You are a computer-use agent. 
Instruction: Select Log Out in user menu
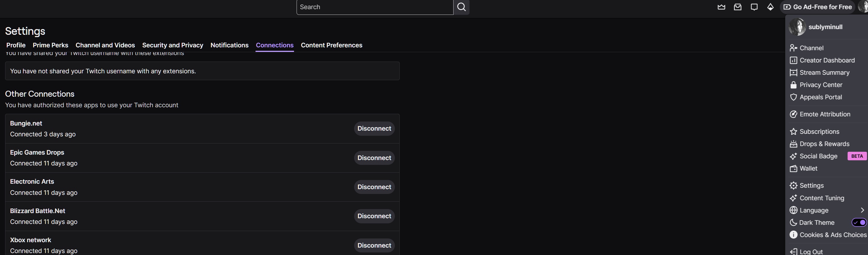point(811,252)
